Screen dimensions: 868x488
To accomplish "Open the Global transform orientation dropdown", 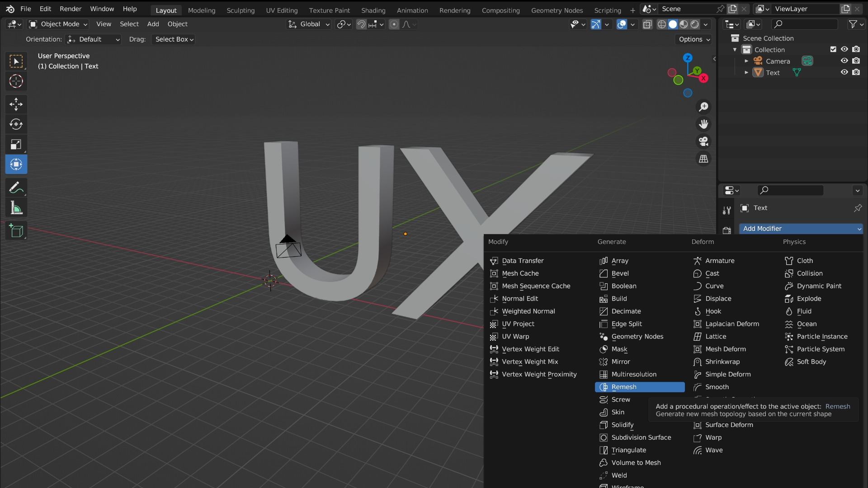I will [309, 24].
